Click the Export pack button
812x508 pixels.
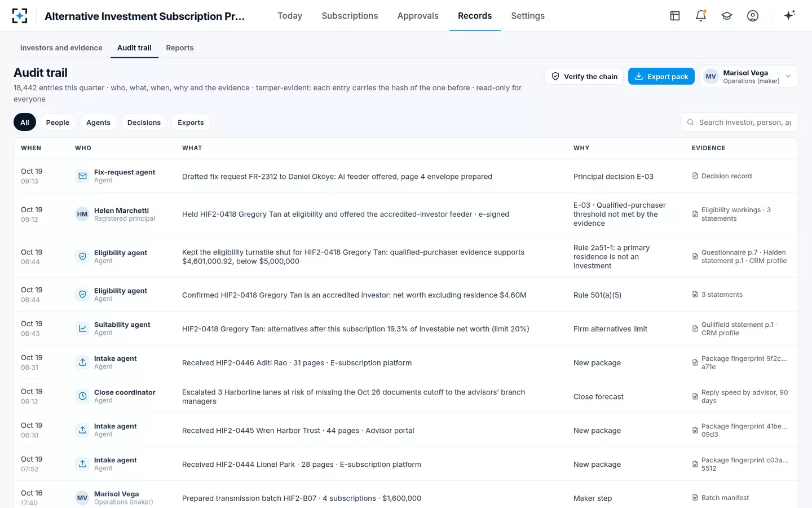tap(661, 77)
